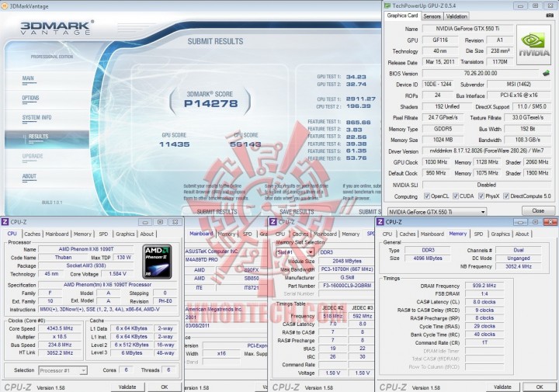Click the DRAM Frequency value 939.2 MHz
The height and width of the screenshot is (392, 559).
[484, 286]
